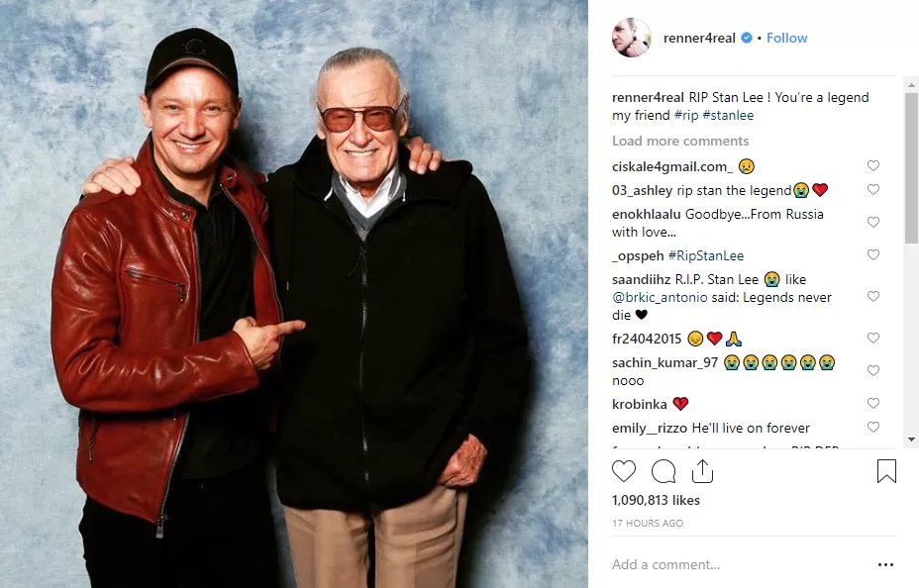Like krobinka's comment heart

click(x=872, y=404)
